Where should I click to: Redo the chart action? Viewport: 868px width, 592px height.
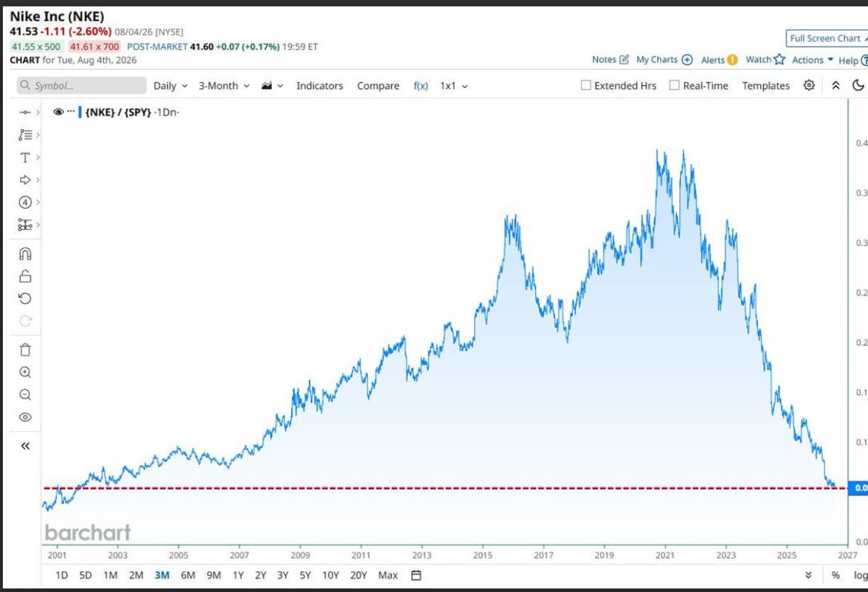(26, 321)
